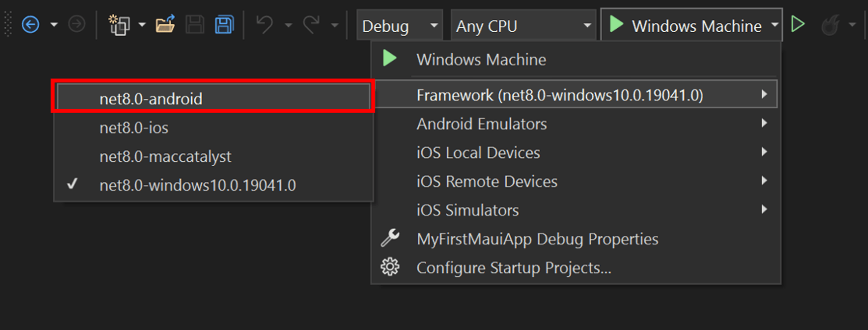The image size is (868, 330).
Task: Open MyFirstMauiApp Debug Properties
Action: [537, 239]
